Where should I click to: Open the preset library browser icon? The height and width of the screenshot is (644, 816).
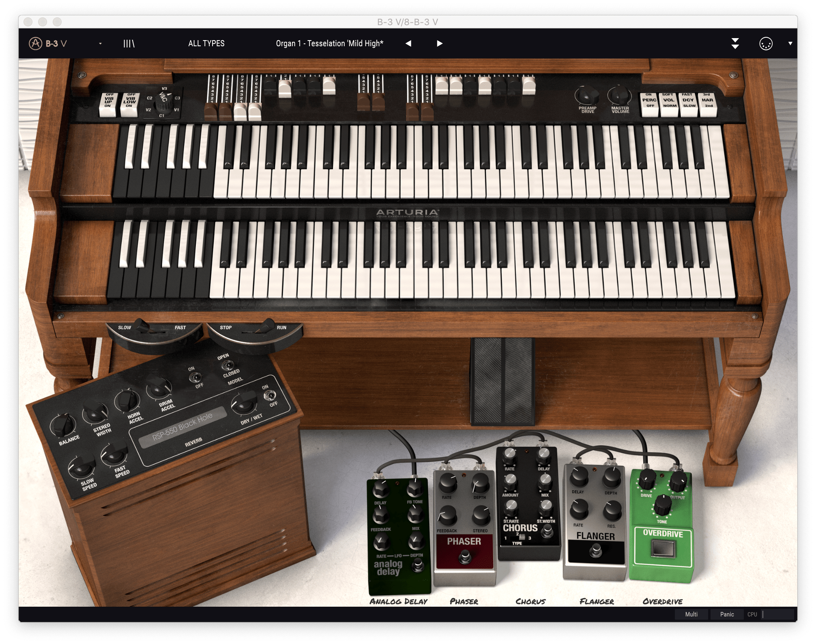click(129, 43)
